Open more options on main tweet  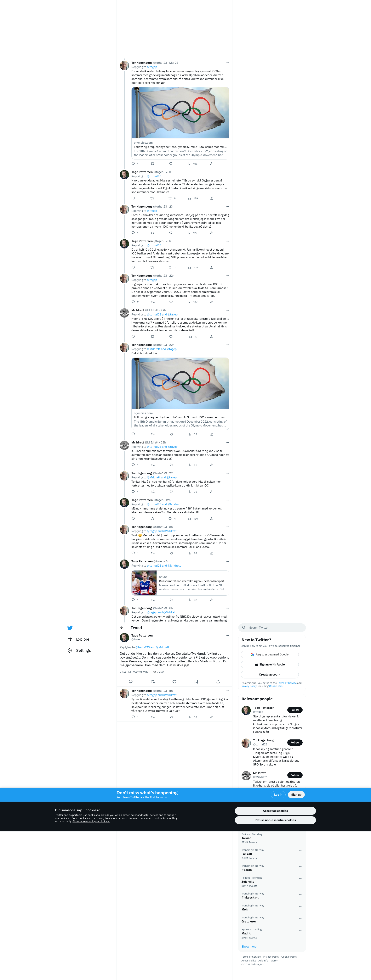pos(227,636)
